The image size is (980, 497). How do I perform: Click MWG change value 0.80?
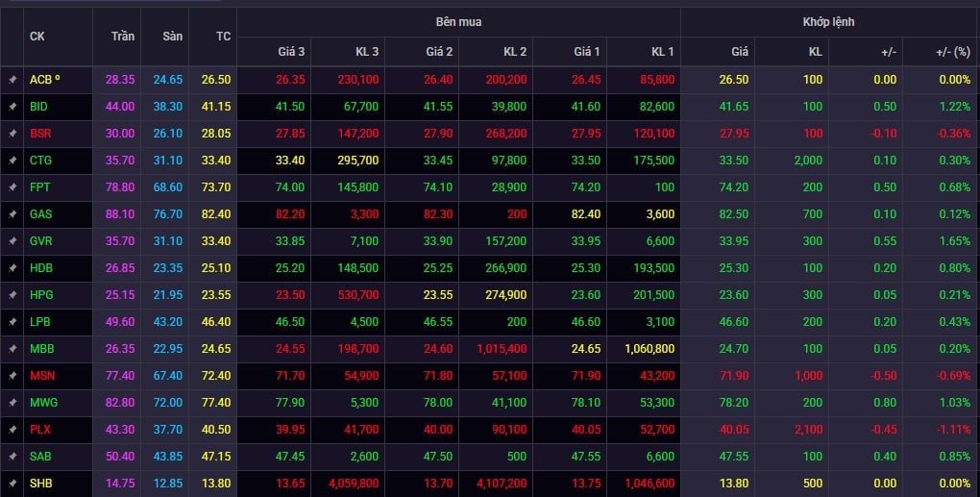pos(885,402)
